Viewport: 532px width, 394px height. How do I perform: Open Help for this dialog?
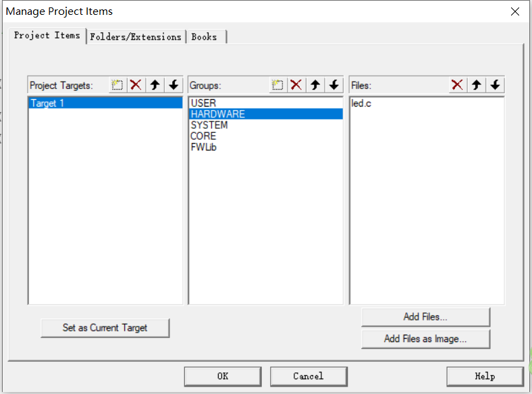[485, 376]
